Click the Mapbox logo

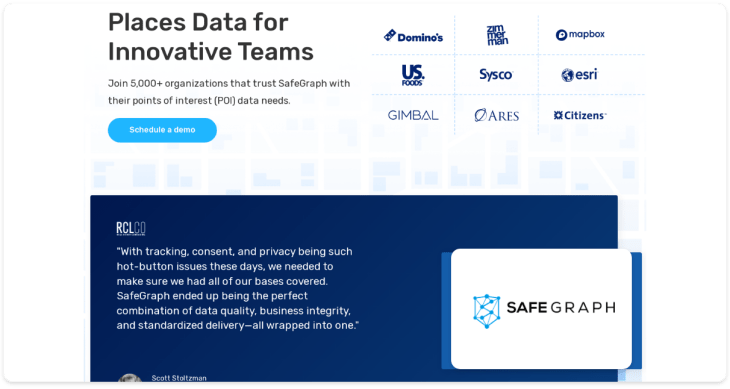tap(580, 34)
